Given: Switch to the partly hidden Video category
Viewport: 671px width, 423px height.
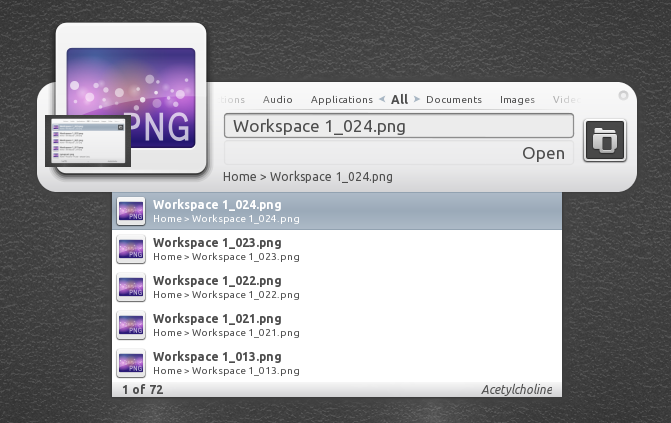Looking at the screenshot, I should (x=567, y=100).
